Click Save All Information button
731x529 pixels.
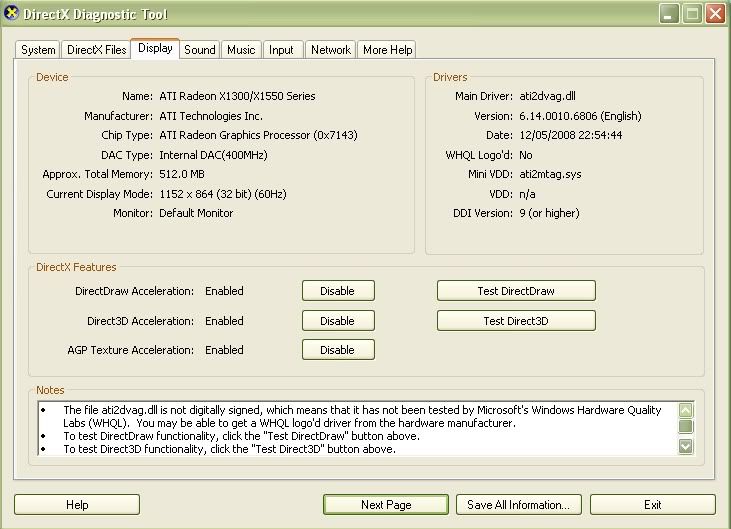point(519,505)
